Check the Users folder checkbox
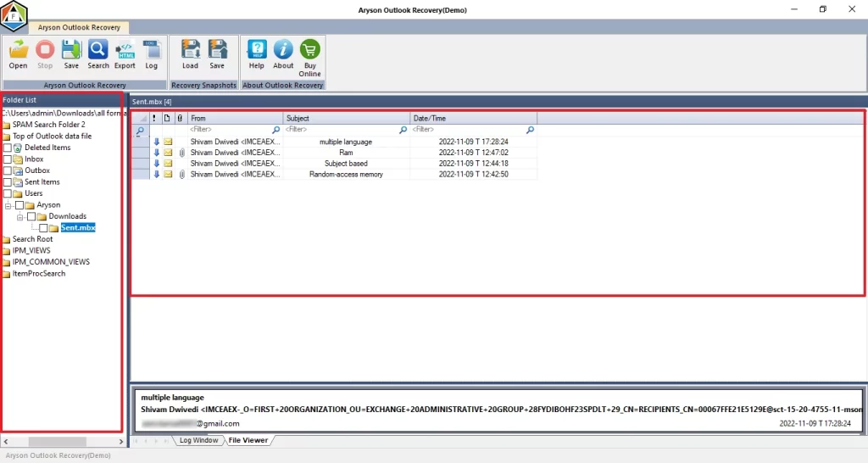Screen dimensions: 868x463 (x=7, y=194)
